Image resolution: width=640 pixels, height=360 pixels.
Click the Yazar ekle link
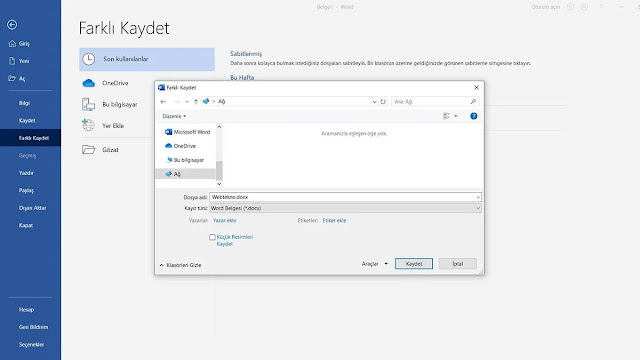[x=224, y=220]
